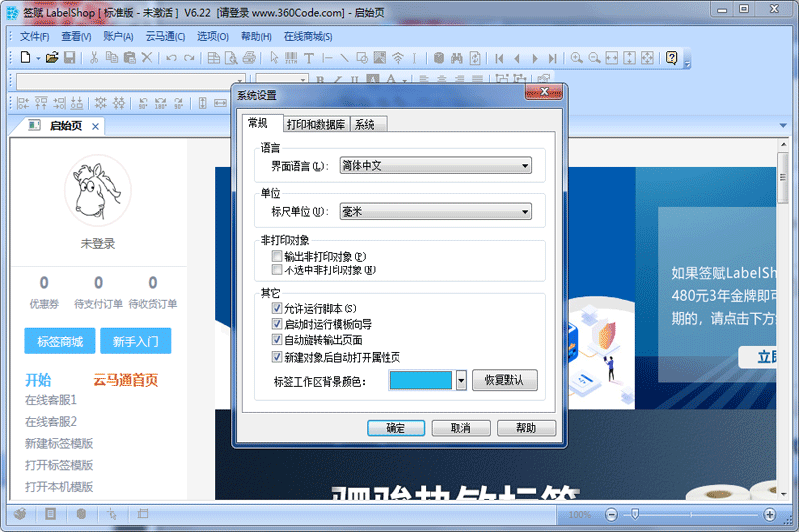Select the Picture image tool
Viewport: 799px width, 532px height.
pyautogui.click(x=380, y=58)
